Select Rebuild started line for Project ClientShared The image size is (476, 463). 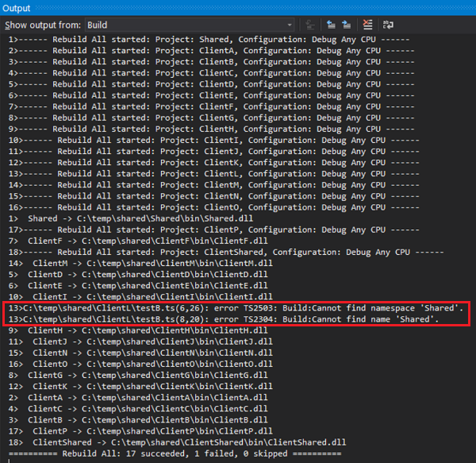(x=226, y=253)
